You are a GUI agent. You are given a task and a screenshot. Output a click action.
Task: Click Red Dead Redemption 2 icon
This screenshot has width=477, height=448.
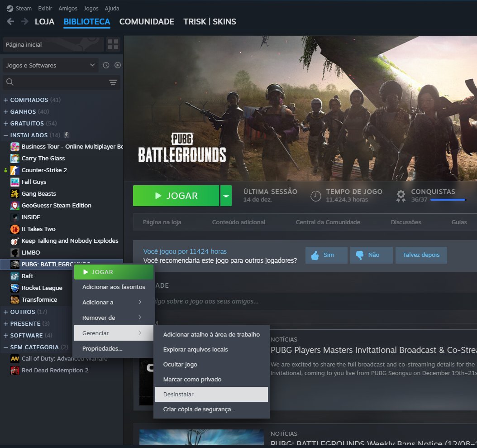15,371
